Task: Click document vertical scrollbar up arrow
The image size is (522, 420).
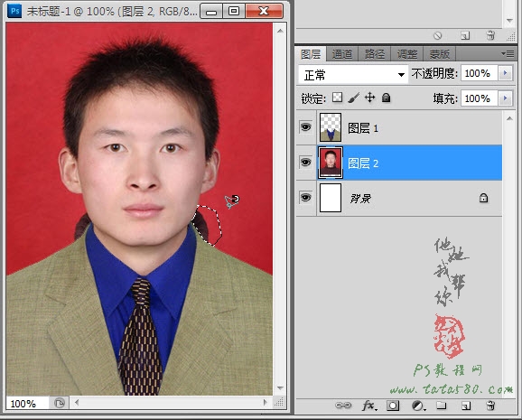Action: coord(280,31)
